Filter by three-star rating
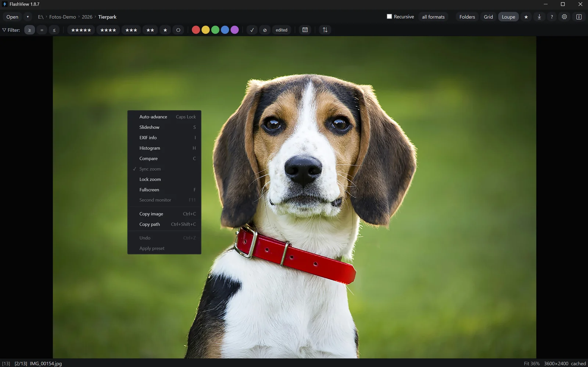588x367 pixels. [x=131, y=30]
